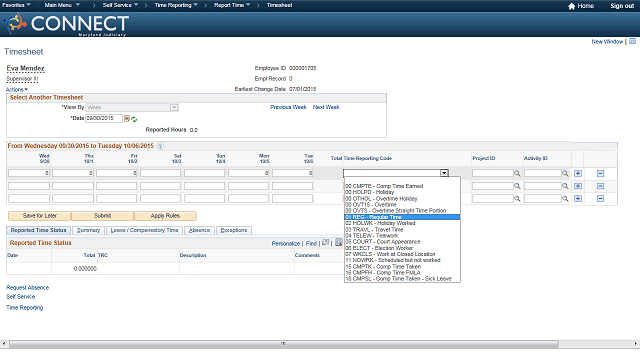The width and height of the screenshot is (640, 360).
Task: Click the Request Absence link
Action: coord(27,288)
